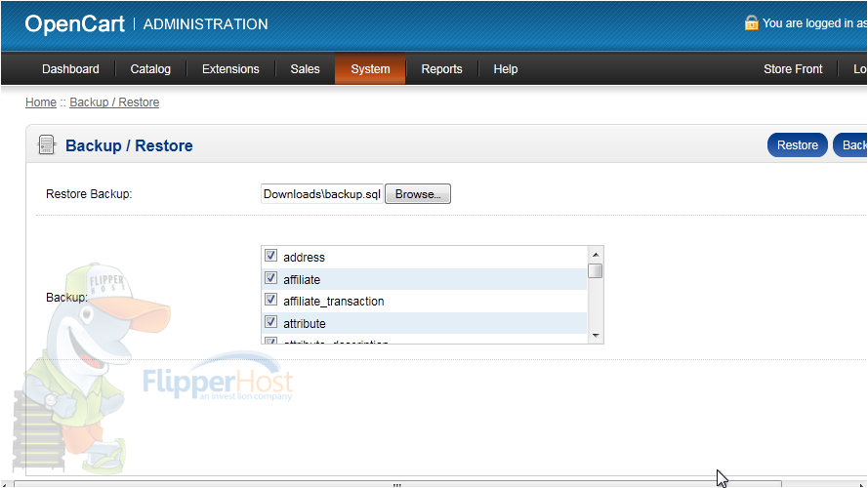Click the lock icon beside login status
The image size is (868, 488).
[751, 23]
